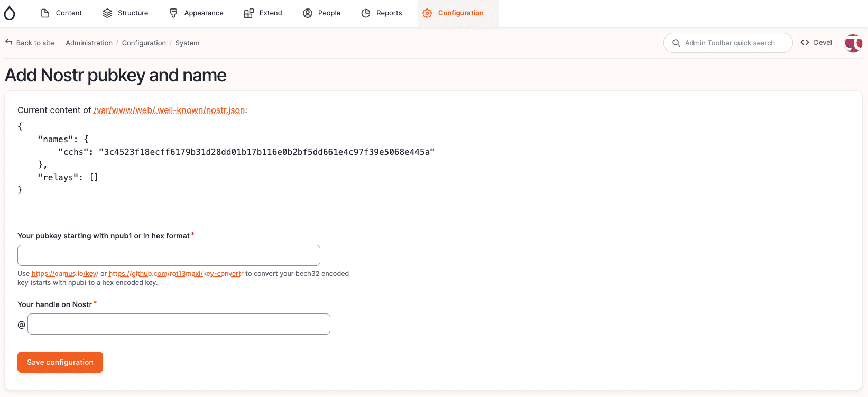Click the "cchs" key in the JSON
Viewport: 868px width, 397px height.
[x=73, y=152]
